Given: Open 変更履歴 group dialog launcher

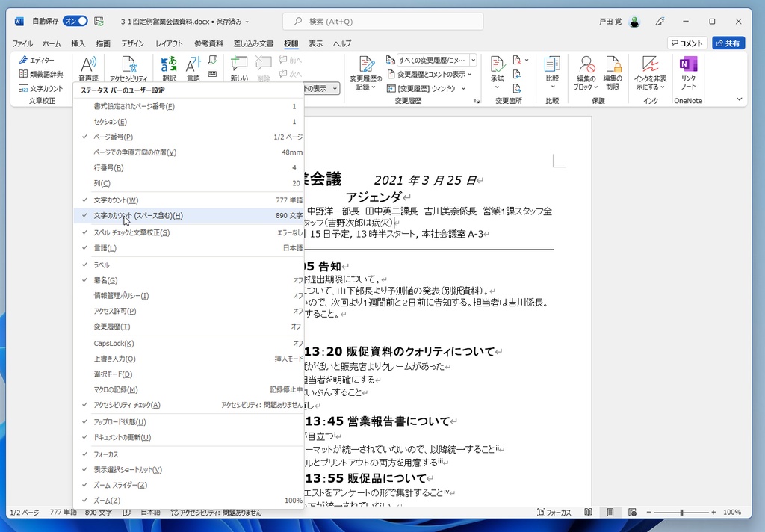Looking at the screenshot, I should (x=477, y=101).
